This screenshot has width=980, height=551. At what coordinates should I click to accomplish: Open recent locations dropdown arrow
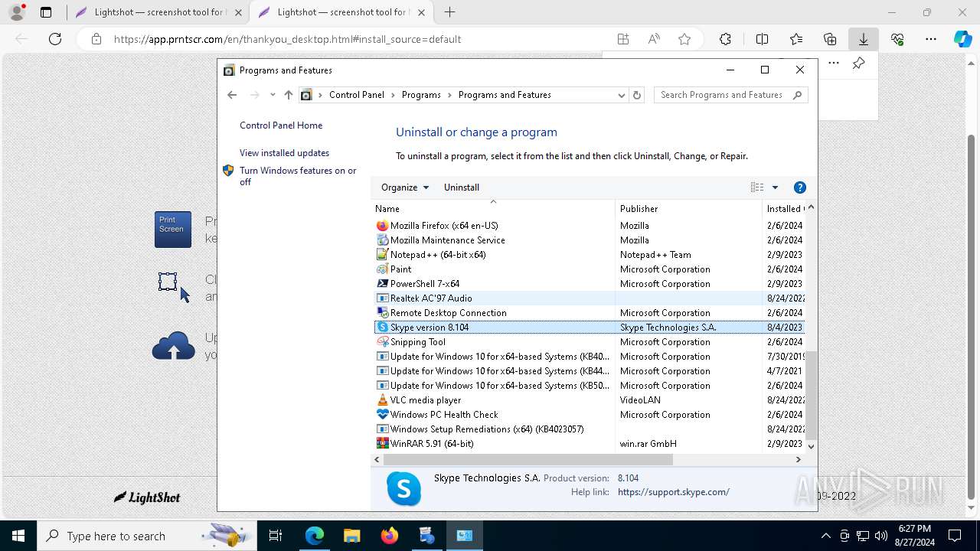click(x=273, y=95)
